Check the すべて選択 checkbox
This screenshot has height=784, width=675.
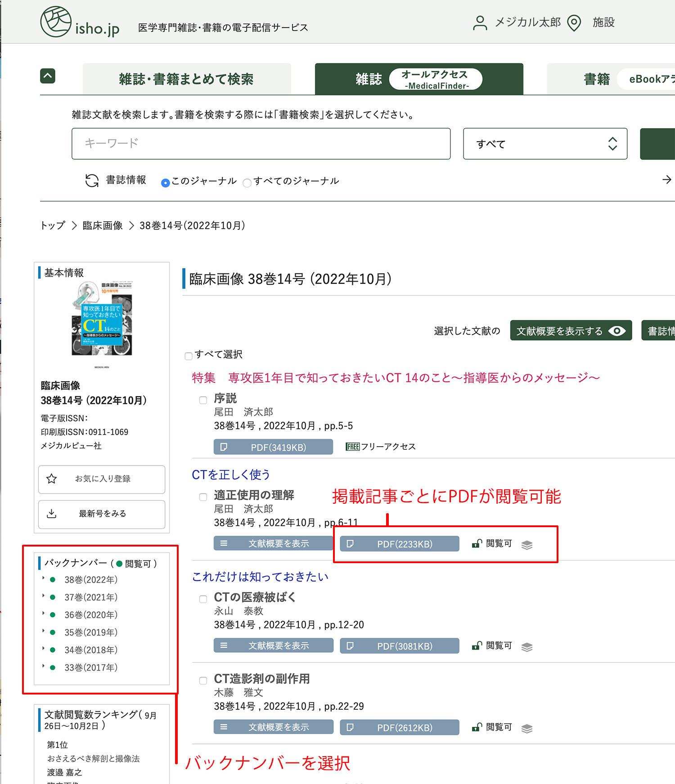tap(189, 356)
